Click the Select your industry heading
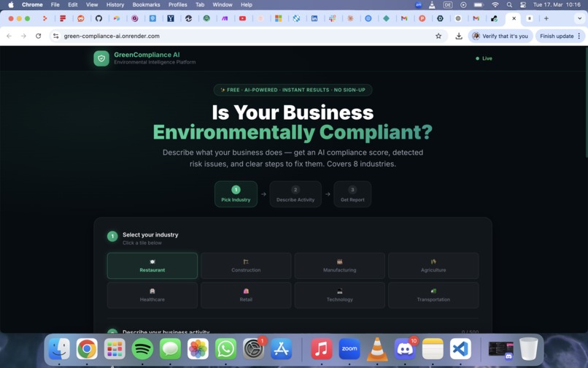The image size is (588, 368). (150, 234)
